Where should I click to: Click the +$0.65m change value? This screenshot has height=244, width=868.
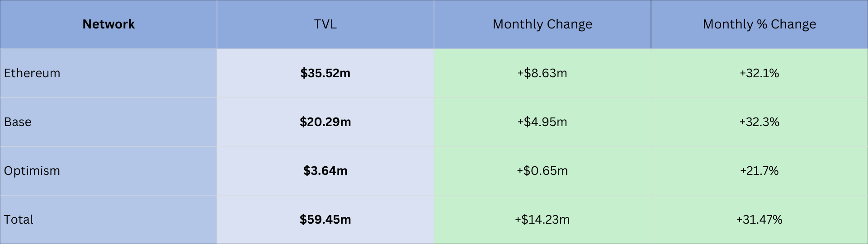pos(542,171)
